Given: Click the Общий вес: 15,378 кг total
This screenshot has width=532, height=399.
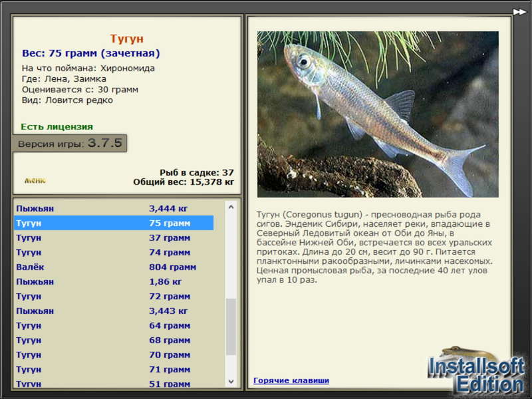Looking at the screenshot, I should pos(184,182).
